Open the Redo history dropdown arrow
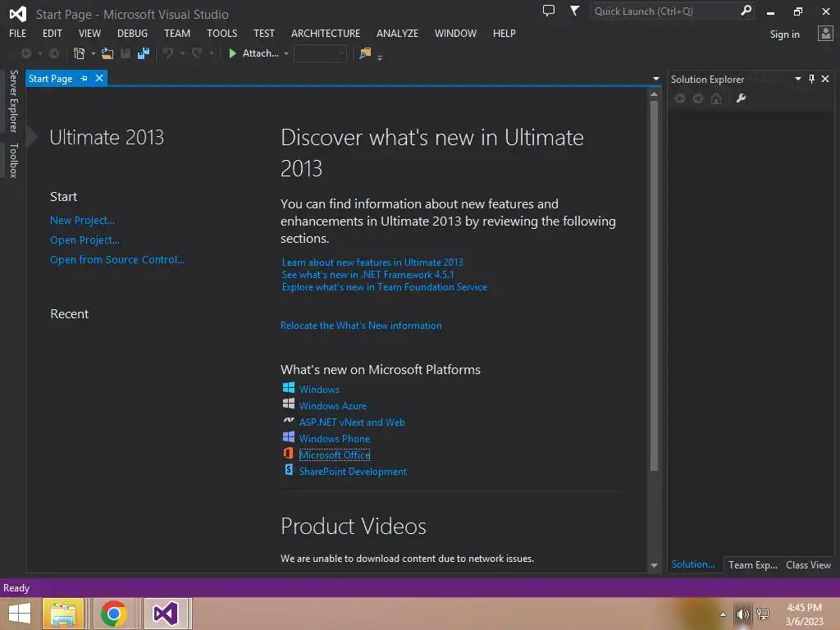The width and height of the screenshot is (840, 630). coord(211,53)
